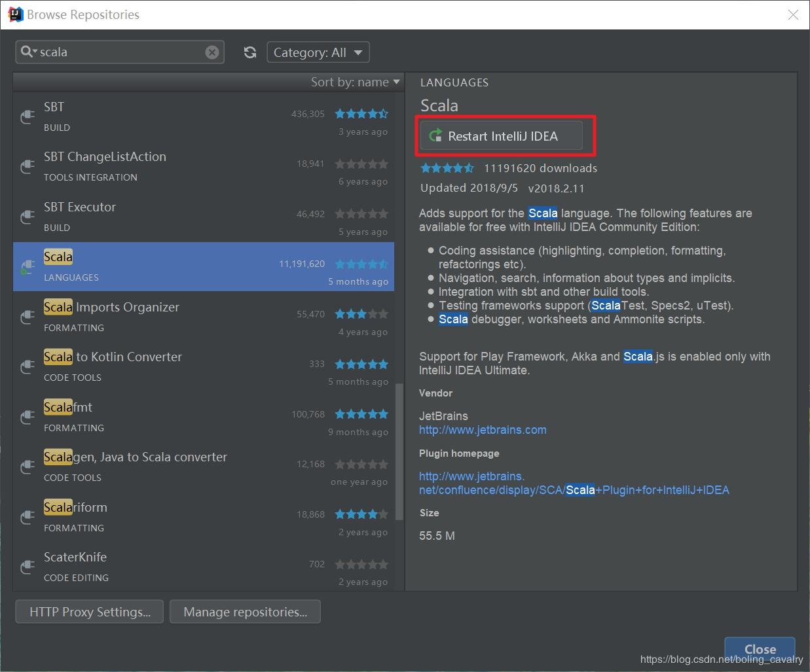810x672 pixels.
Task: Click the SBT Executor plugin icon
Action: (28, 217)
